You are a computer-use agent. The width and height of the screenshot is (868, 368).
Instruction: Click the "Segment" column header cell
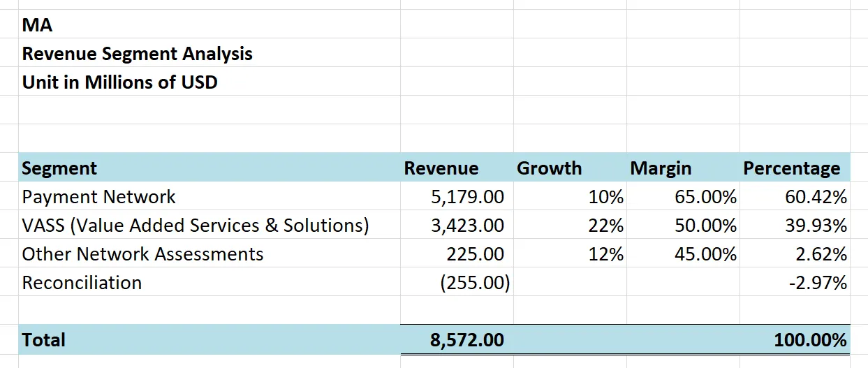59,168
